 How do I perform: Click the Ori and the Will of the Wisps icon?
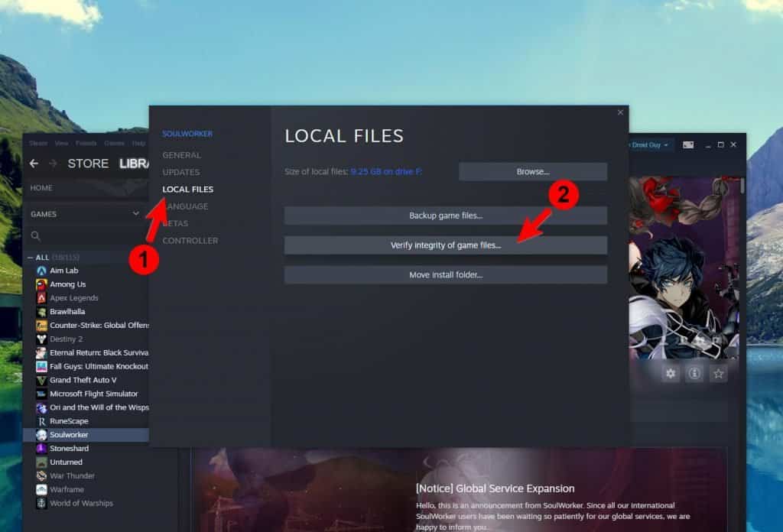tap(41, 407)
